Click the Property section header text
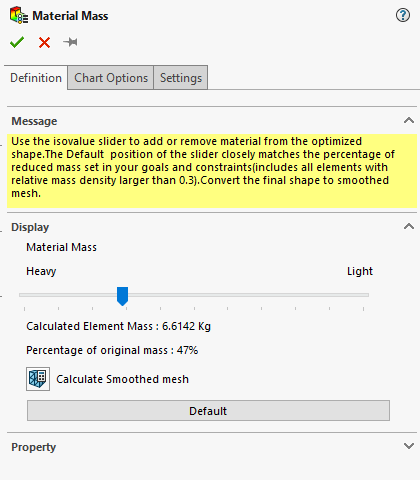 [x=34, y=447]
